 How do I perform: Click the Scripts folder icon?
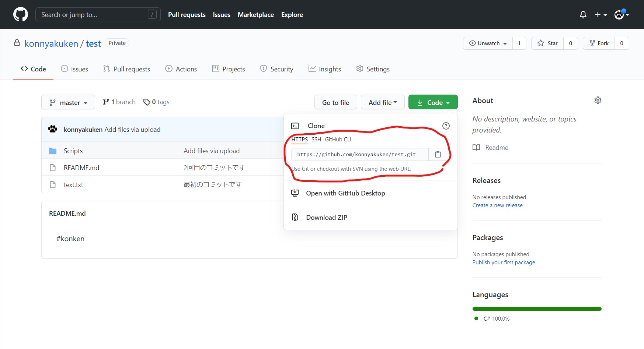click(53, 151)
